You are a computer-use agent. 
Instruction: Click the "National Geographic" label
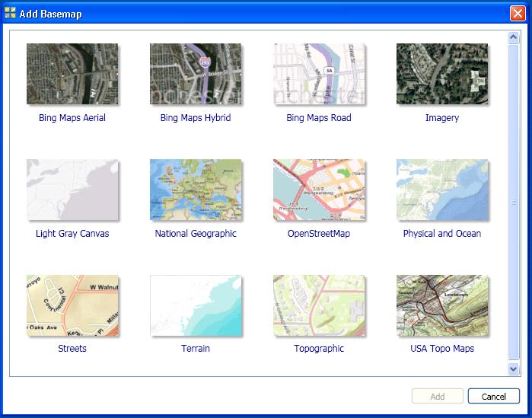coord(196,234)
